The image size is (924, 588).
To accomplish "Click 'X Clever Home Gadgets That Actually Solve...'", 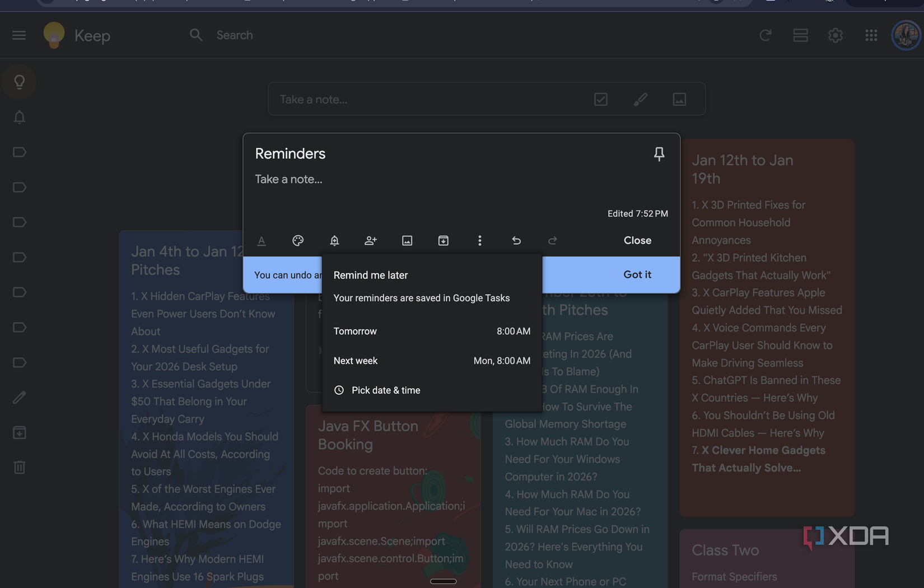I will coord(758,459).
